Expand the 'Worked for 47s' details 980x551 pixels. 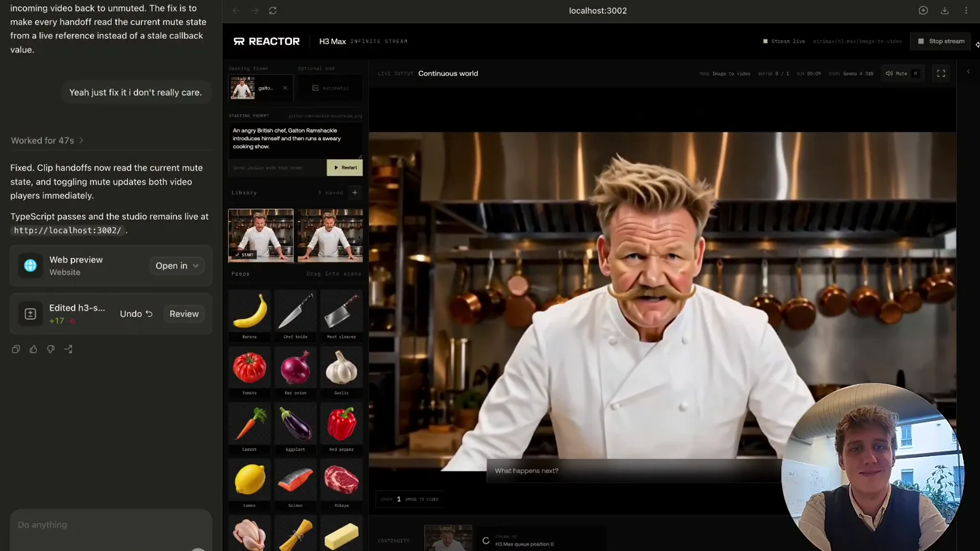coord(47,140)
